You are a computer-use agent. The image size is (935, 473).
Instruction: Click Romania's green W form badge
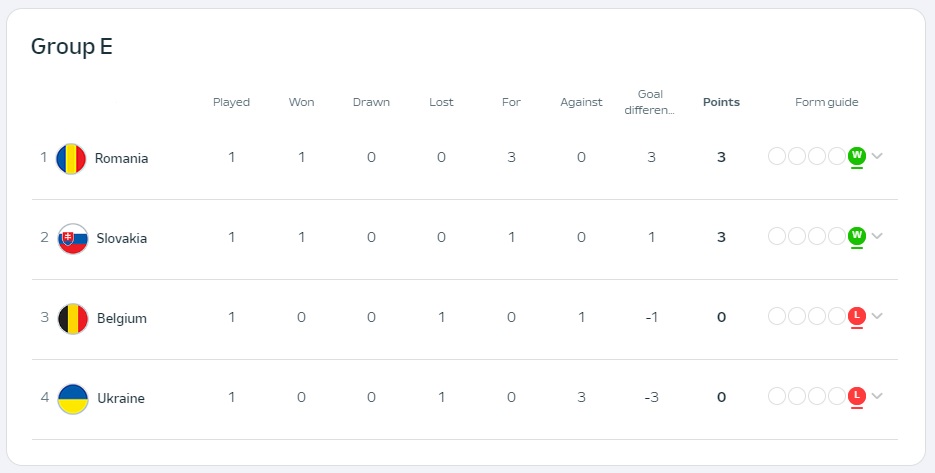click(857, 156)
